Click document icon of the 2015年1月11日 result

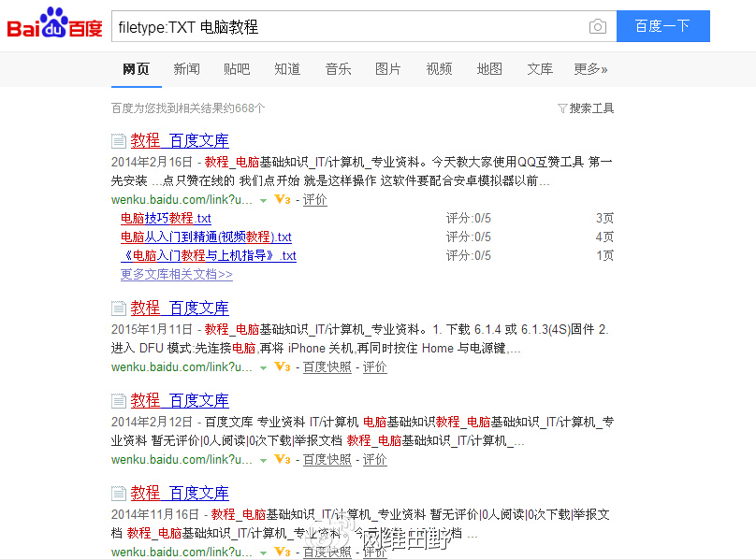[x=119, y=308]
